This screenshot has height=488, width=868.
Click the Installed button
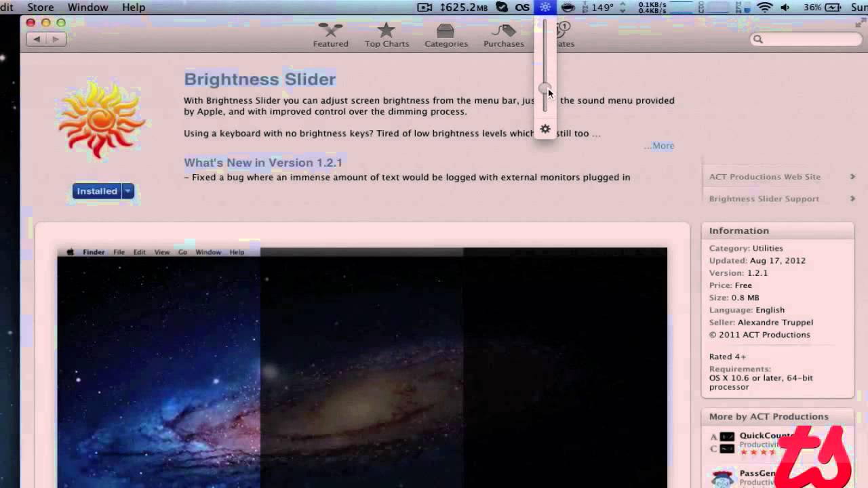[x=97, y=191]
